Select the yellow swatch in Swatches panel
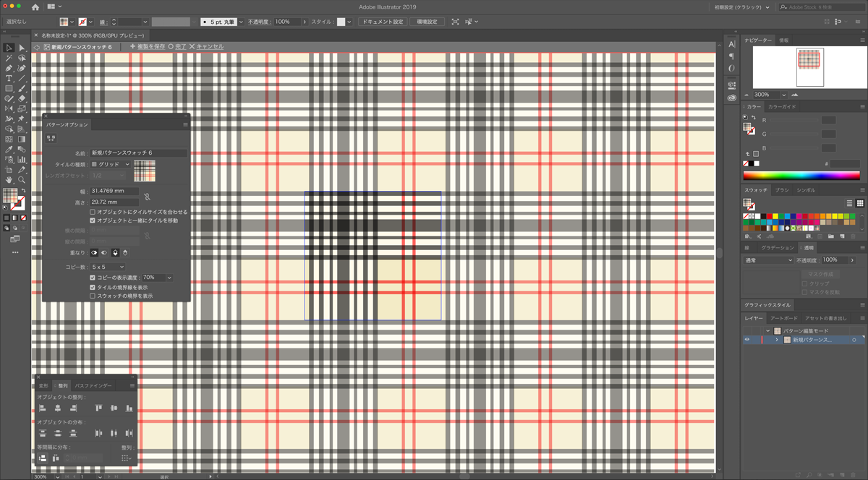The width and height of the screenshot is (868, 480). [x=775, y=216]
